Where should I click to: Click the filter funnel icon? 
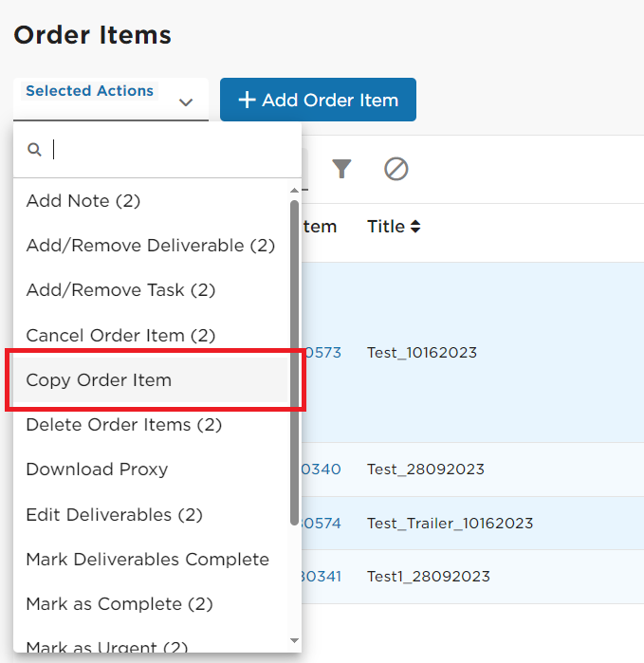tap(341, 169)
